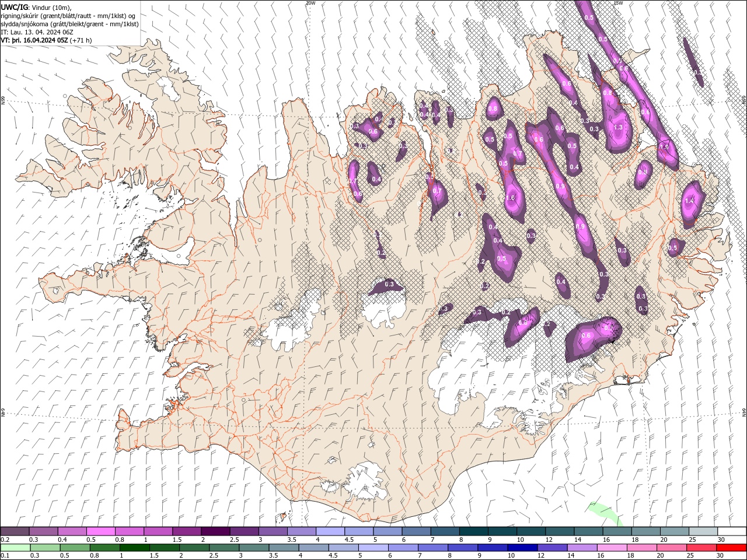Select the grey-green 3–3.5 swatch in green row
Image resolution: width=747 pixels, height=560 pixels.
[x=254, y=548]
